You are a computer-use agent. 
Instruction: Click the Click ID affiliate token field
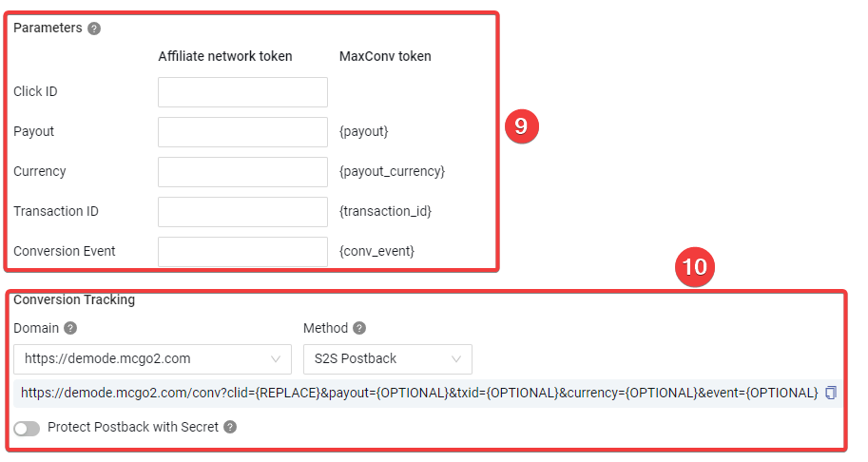pos(242,92)
